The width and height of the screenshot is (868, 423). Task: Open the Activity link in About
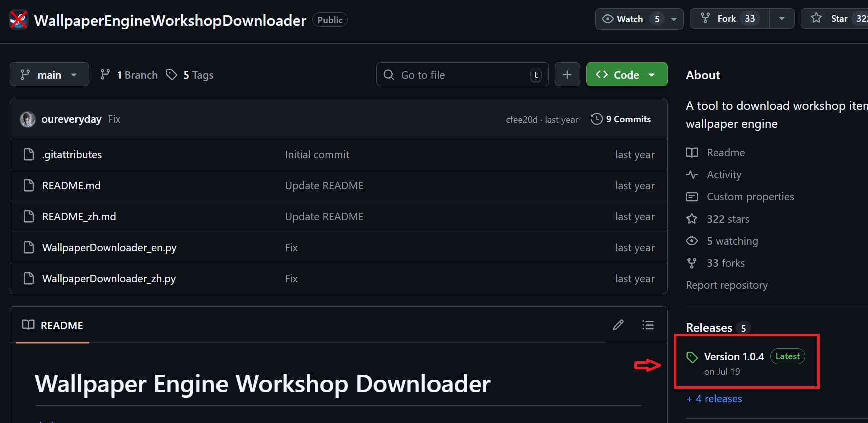(714, 175)
